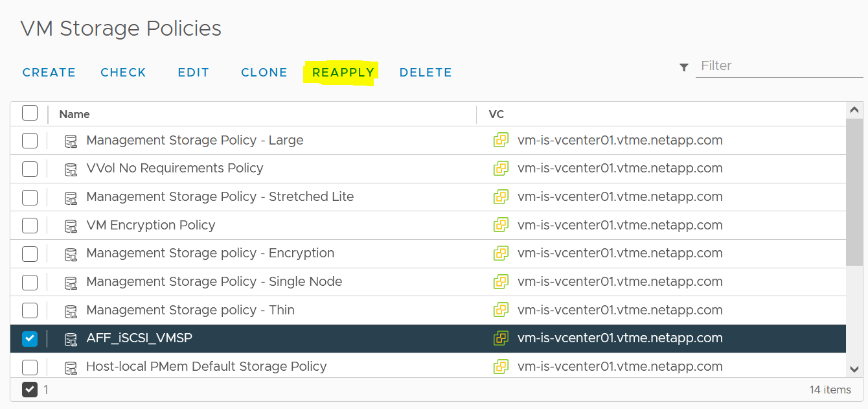Click the filter funnel icon
The width and height of the screenshot is (868, 409).
coord(684,67)
